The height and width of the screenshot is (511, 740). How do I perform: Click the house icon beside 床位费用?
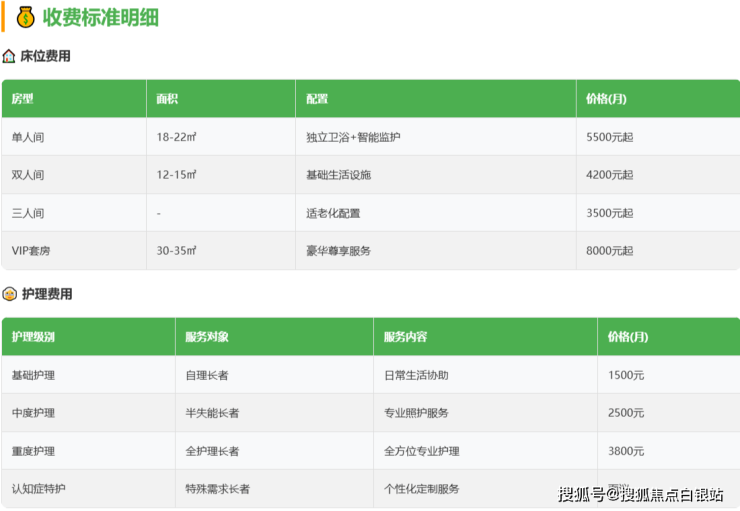click(10, 56)
